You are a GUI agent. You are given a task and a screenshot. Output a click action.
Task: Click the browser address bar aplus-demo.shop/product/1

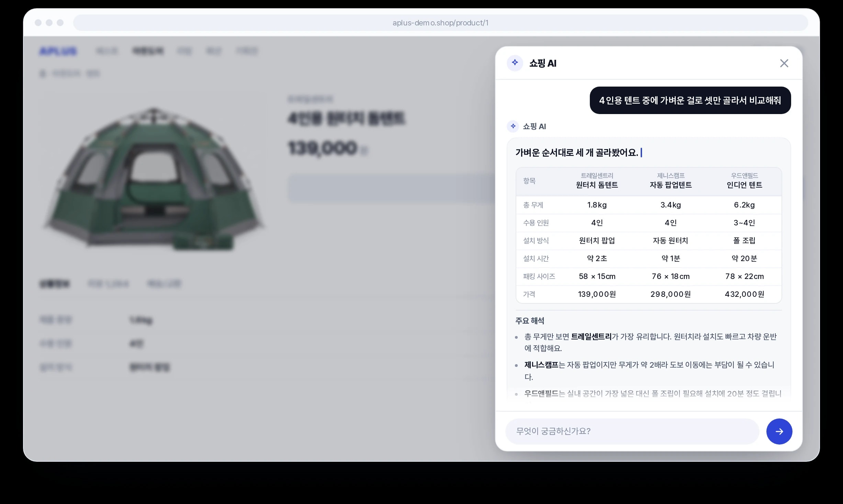[440, 23]
